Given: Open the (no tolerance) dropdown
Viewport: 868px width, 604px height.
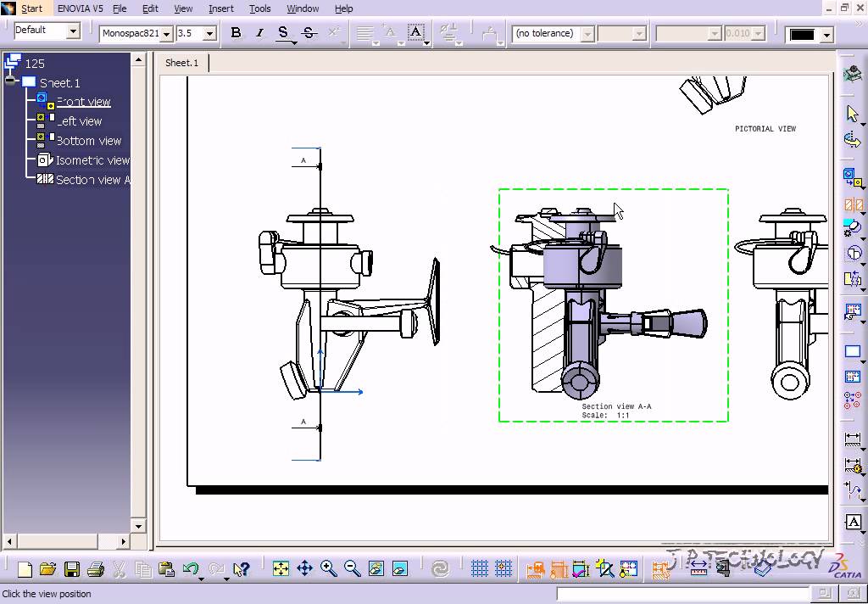Looking at the screenshot, I should (587, 34).
